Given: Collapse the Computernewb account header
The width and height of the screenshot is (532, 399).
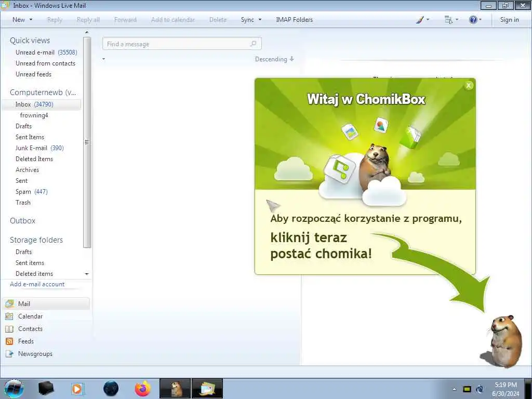Looking at the screenshot, I should click(43, 92).
